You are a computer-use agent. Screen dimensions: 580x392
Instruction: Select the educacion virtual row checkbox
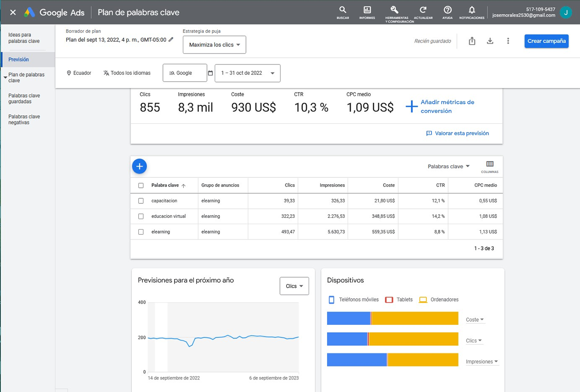click(x=141, y=216)
